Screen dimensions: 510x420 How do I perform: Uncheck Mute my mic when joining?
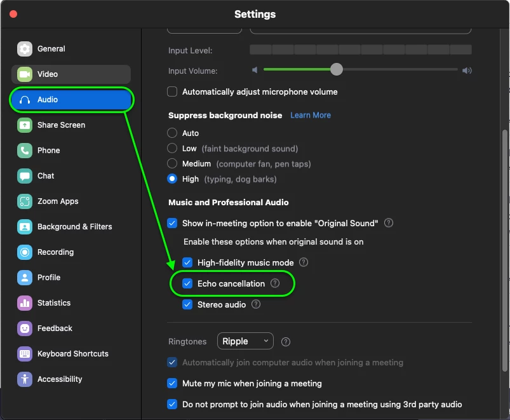click(172, 383)
